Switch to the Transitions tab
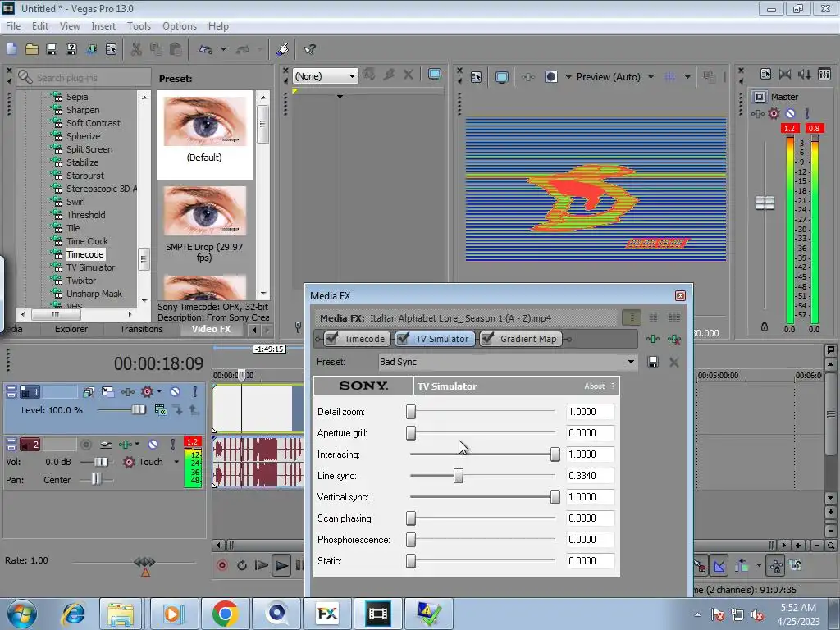The height and width of the screenshot is (630, 840). click(x=141, y=329)
